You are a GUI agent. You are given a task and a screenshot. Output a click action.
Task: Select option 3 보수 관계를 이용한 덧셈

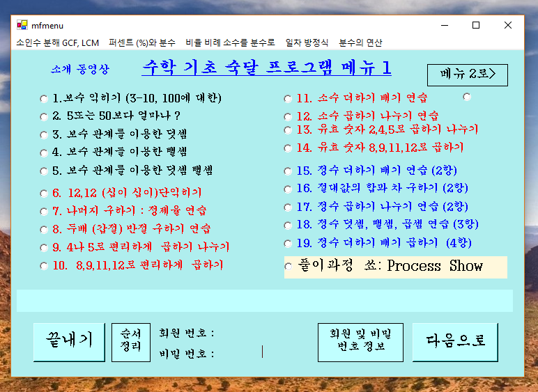click(45, 135)
